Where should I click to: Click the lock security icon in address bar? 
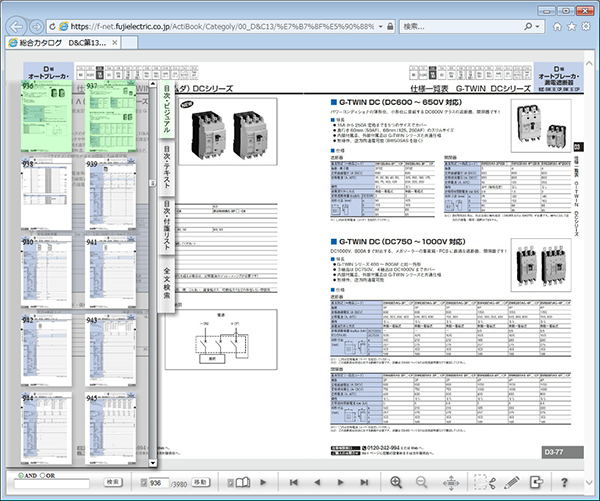click(x=390, y=26)
